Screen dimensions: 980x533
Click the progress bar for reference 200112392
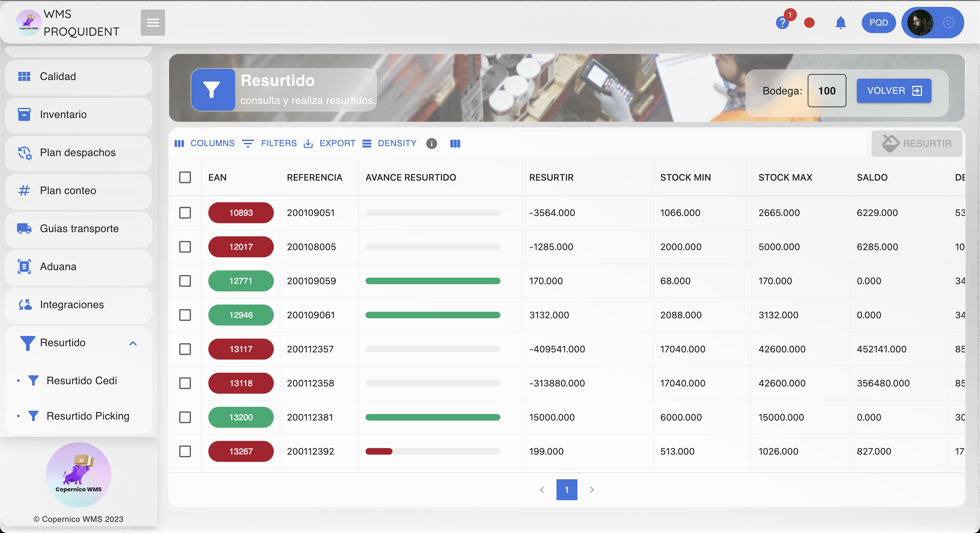[433, 451]
